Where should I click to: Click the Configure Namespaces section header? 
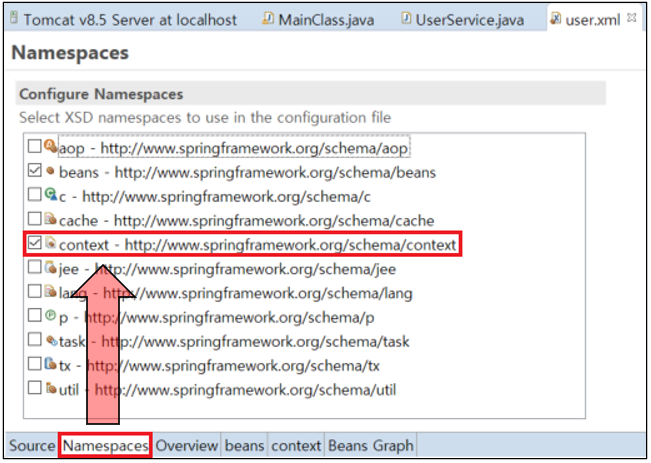[311, 93]
